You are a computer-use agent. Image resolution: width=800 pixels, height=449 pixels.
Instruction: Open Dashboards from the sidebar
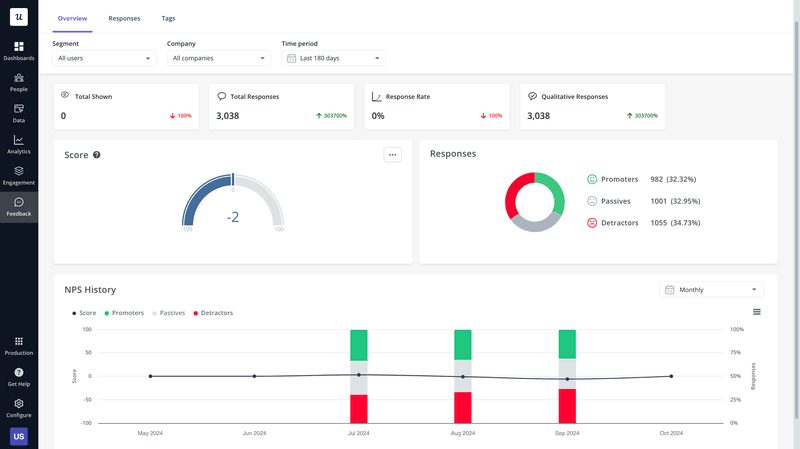(x=18, y=50)
